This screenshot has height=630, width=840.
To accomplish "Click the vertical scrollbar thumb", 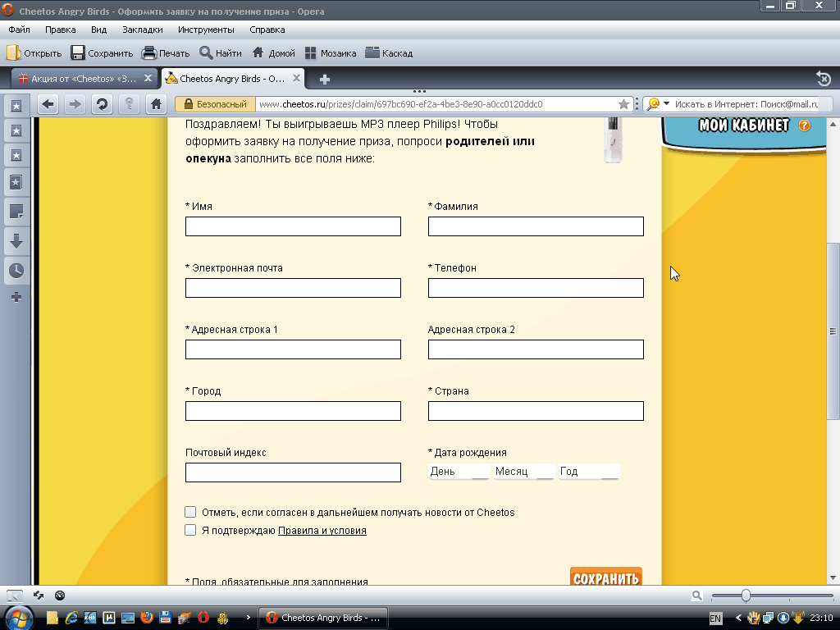I will 833,331.
